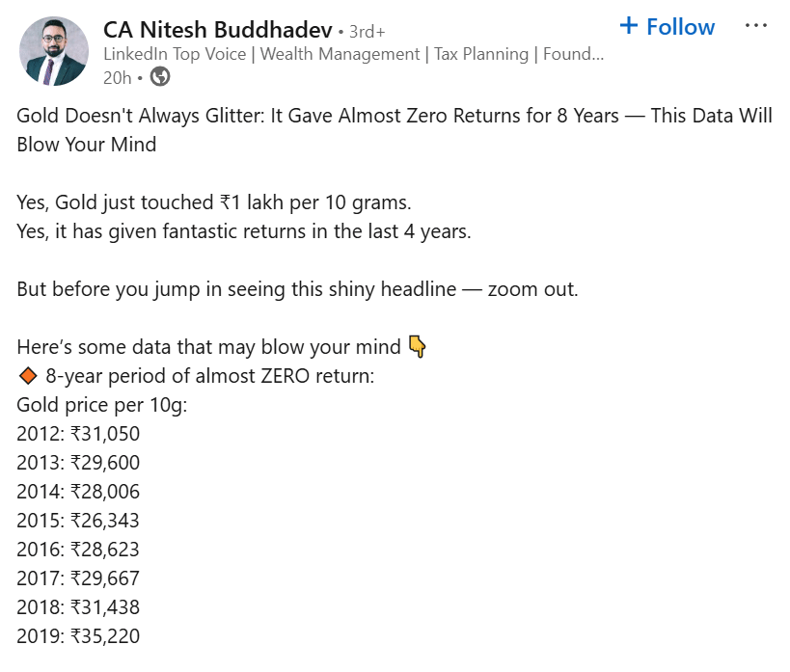The image size is (790, 672).
Task: Click CA Nitesh Buddhadev's profile photo
Action: pos(54,51)
